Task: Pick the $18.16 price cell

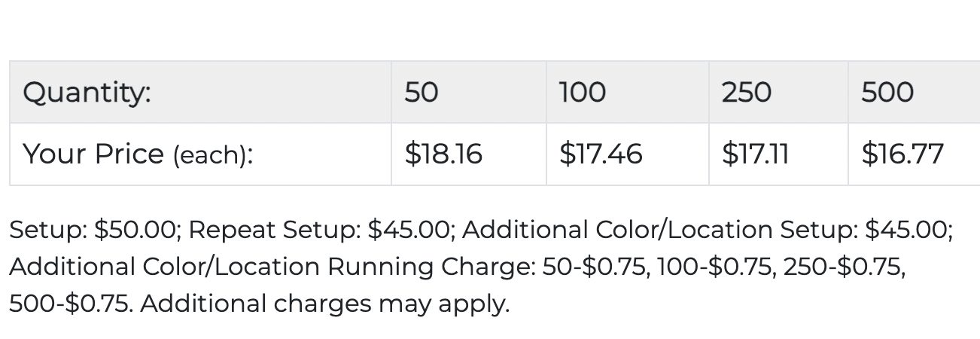Action: coord(469,154)
